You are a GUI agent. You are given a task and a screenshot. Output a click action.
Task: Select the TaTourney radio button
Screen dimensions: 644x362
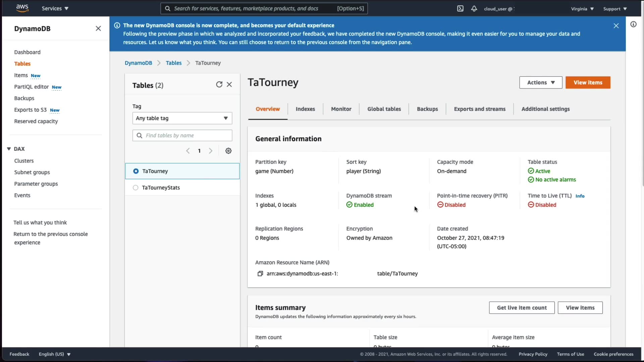(x=136, y=171)
